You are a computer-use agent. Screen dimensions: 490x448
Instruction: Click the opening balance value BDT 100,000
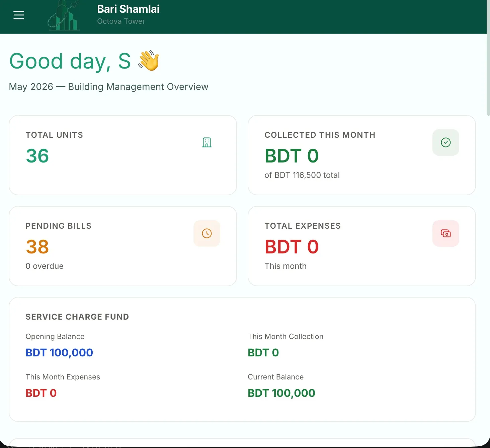59,353
